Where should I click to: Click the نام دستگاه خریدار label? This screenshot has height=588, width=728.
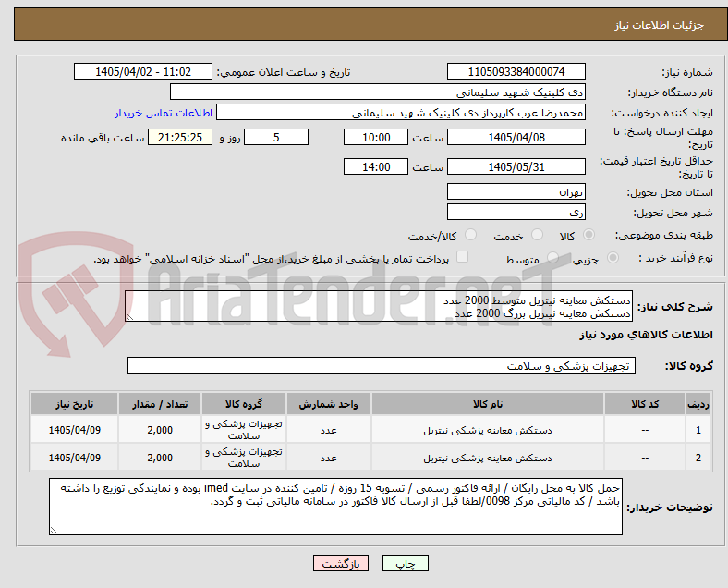[x=671, y=92]
